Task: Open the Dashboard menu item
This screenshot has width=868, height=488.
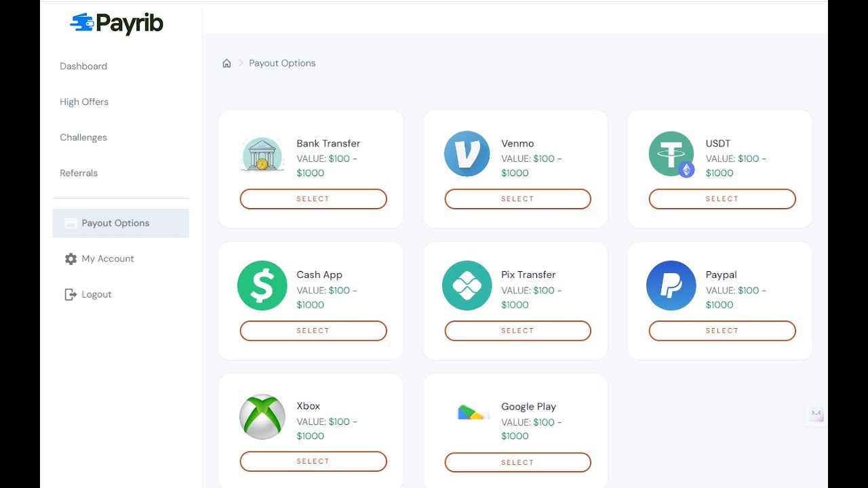Action: click(x=83, y=66)
